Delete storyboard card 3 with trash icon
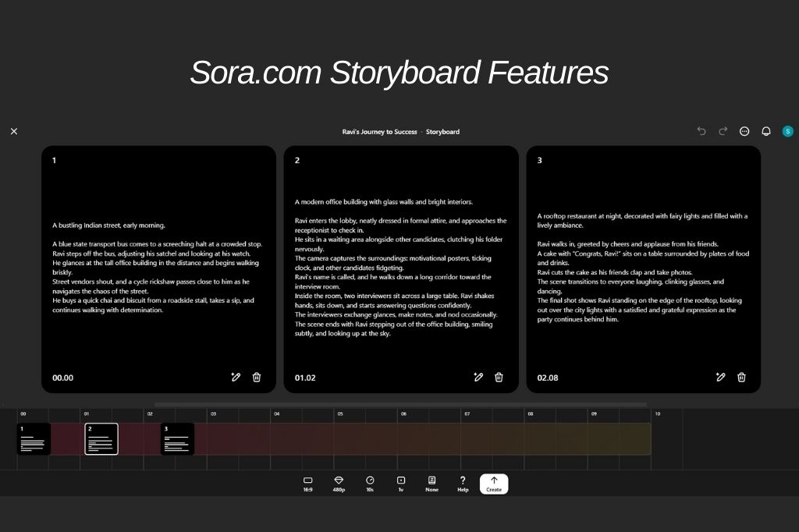 tap(741, 377)
